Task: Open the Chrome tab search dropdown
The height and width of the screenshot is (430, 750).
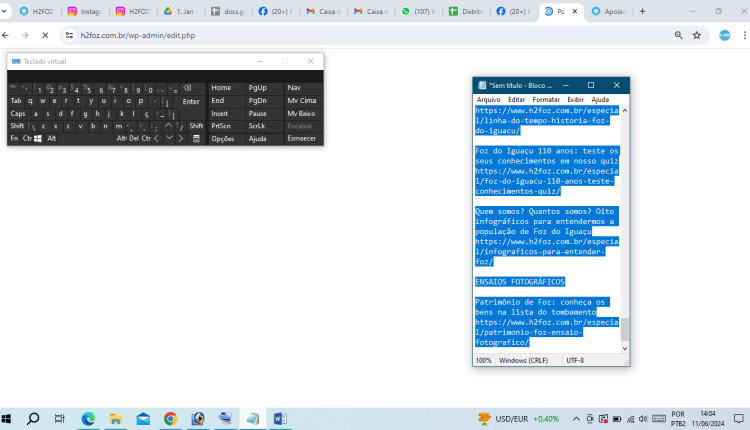Action: coord(11,11)
